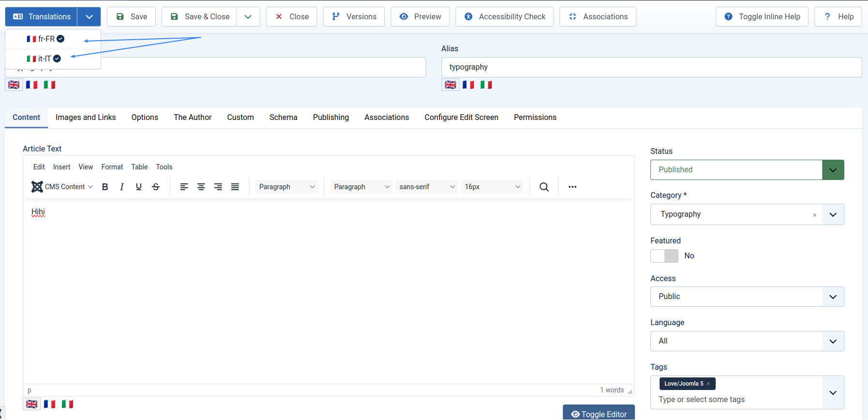
Task: Apply strikethrough formatting
Action: pos(156,187)
